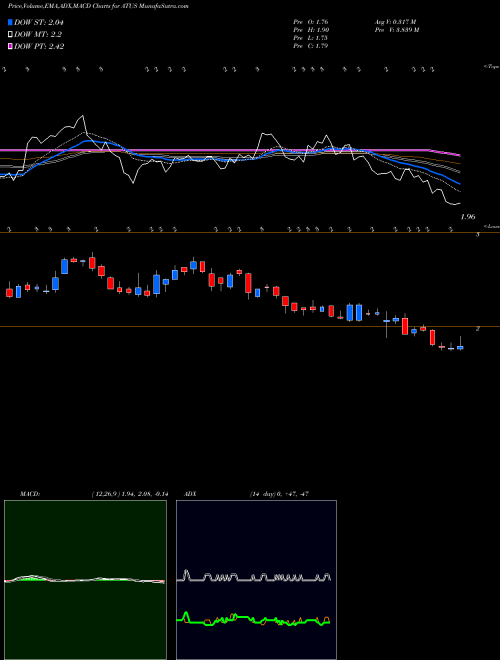Click the axis label 3 on candlestick chart

pos(478,234)
